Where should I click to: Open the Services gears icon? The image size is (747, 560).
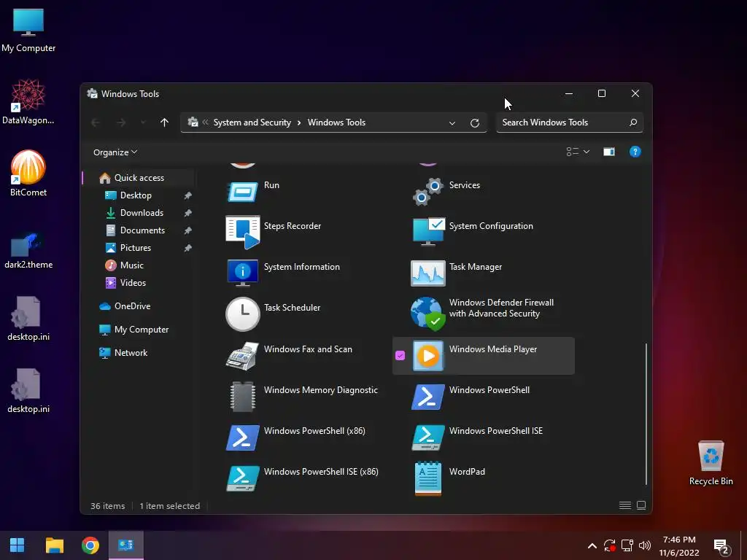(x=427, y=192)
